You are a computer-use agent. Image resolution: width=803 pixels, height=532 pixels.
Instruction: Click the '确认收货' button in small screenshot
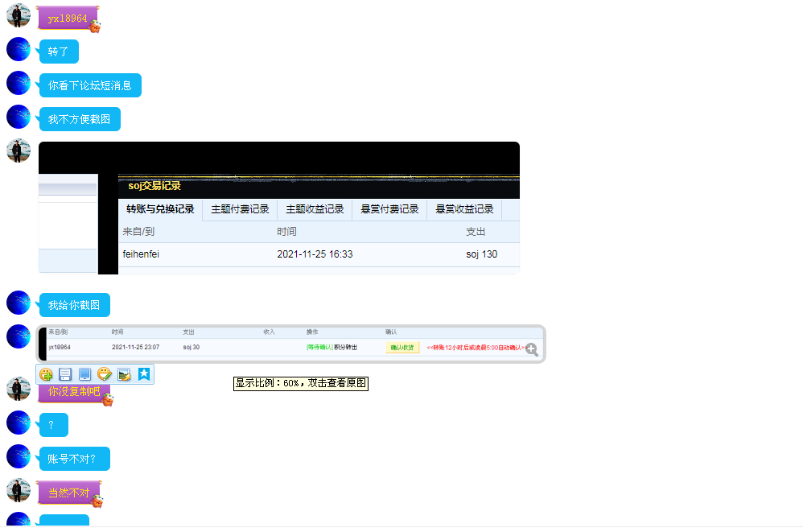[402, 348]
